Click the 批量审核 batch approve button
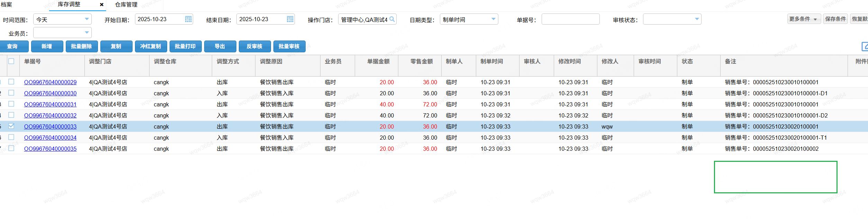The height and width of the screenshot is (219, 868). pos(289,46)
